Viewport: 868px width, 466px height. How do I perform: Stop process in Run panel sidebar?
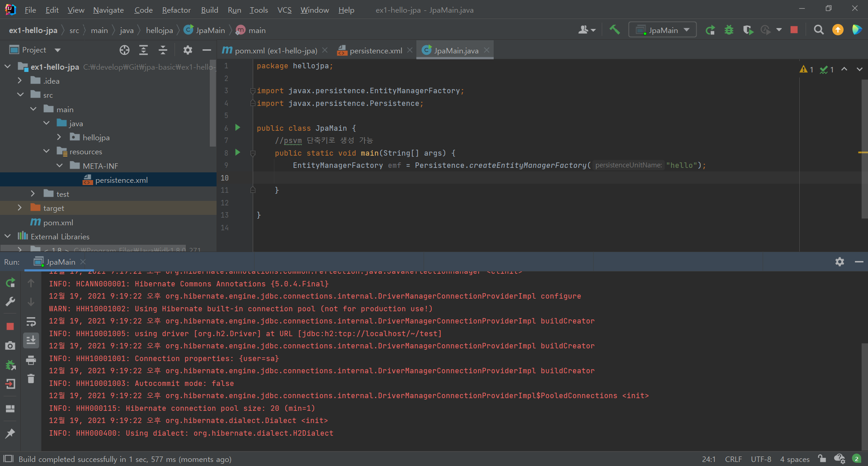click(x=10, y=326)
